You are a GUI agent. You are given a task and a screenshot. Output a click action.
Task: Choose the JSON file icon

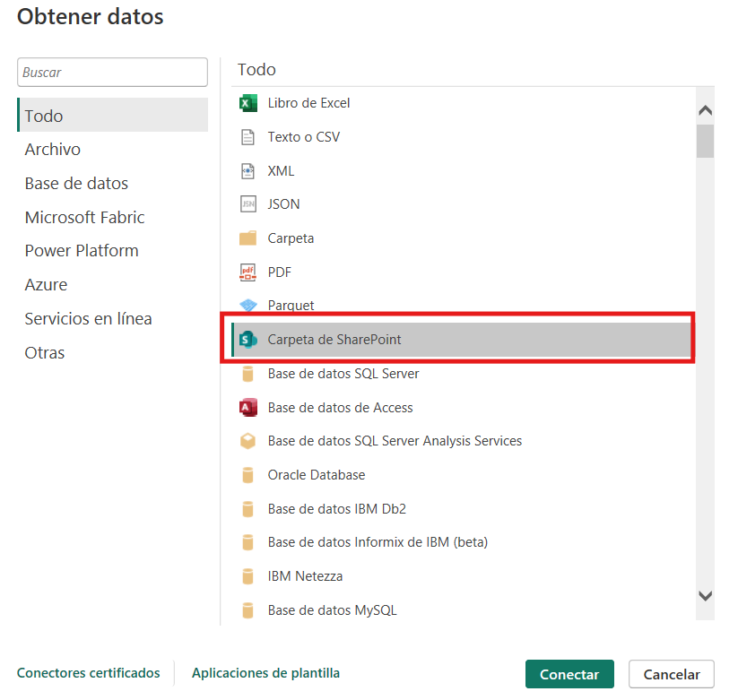(248, 204)
